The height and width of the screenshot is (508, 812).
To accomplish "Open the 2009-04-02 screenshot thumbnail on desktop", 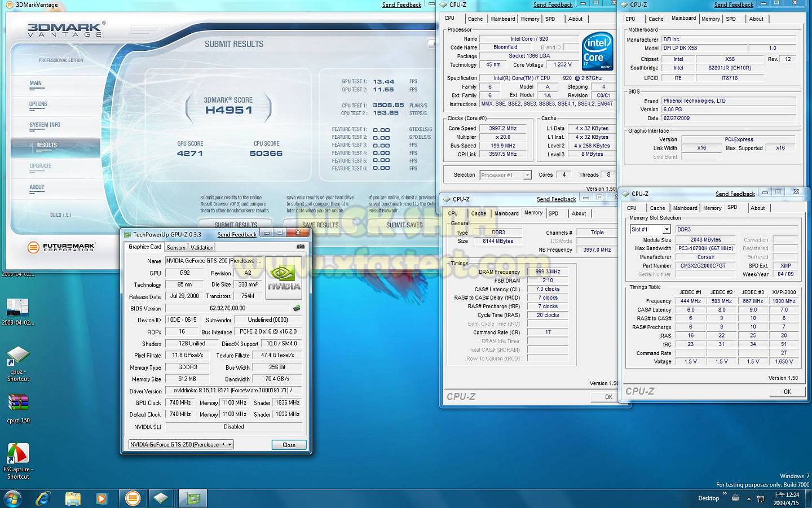I will 17,312.
